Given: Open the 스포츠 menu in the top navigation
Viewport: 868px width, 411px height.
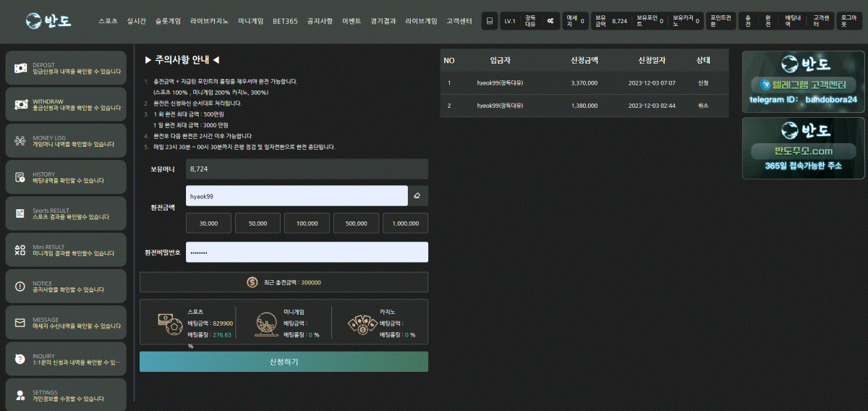Looking at the screenshot, I should point(108,21).
